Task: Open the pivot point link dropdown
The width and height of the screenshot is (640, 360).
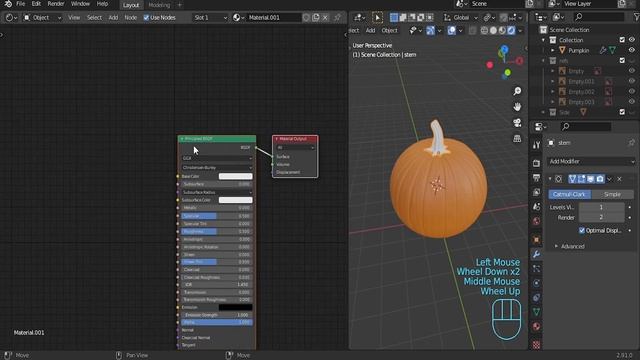Action: [488, 18]
